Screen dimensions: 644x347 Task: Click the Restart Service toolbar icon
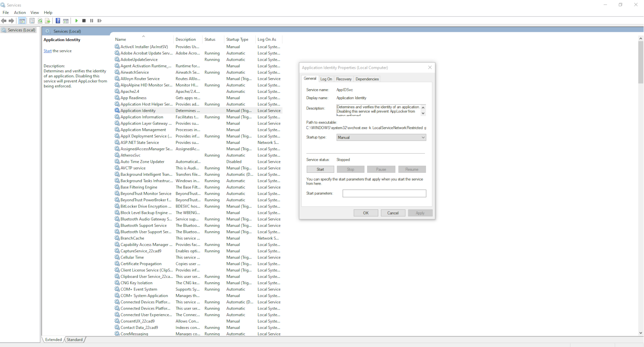pos(99,21)
